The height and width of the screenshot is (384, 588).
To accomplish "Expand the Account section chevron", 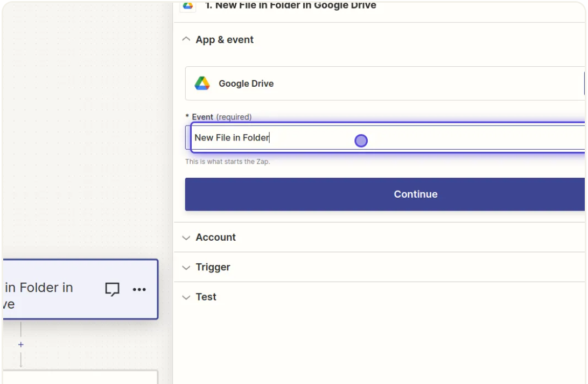I will click(186, 238).
